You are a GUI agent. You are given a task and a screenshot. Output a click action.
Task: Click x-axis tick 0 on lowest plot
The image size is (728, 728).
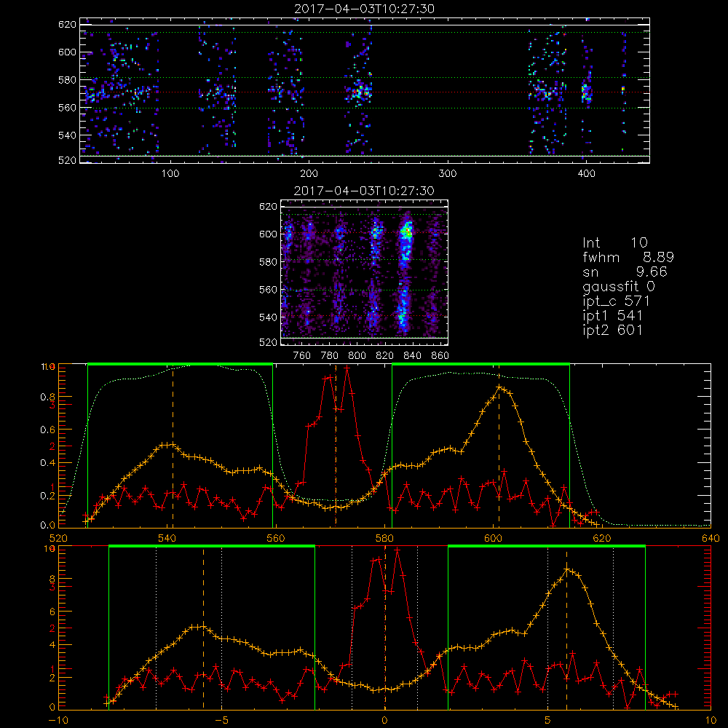(384, 721)
